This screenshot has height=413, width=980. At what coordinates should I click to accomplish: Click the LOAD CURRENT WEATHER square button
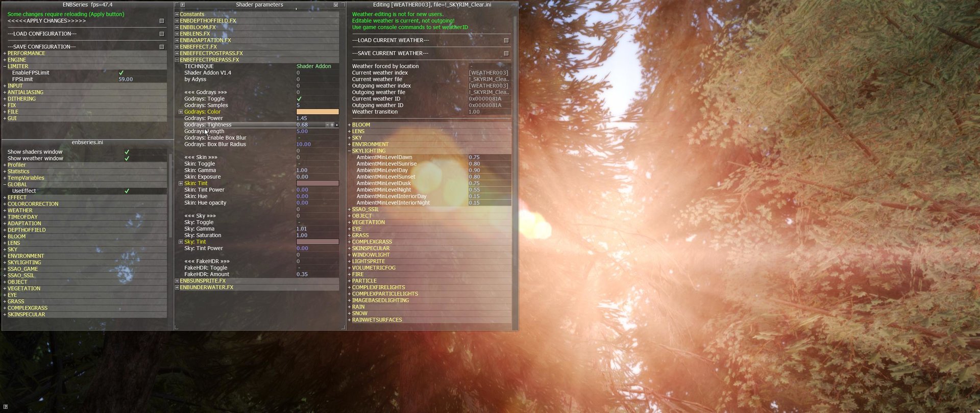[506, 40]
